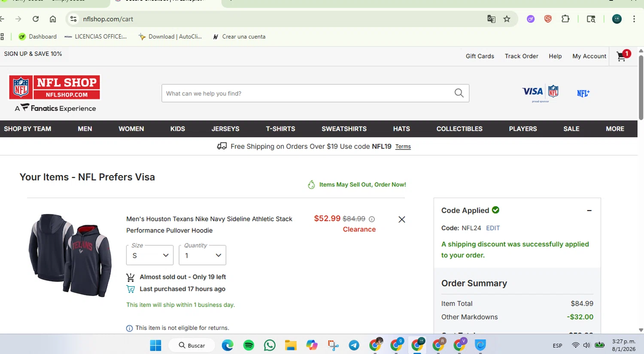644x354 pixels.
Task: Open the More menu
Action: [615, 129]
